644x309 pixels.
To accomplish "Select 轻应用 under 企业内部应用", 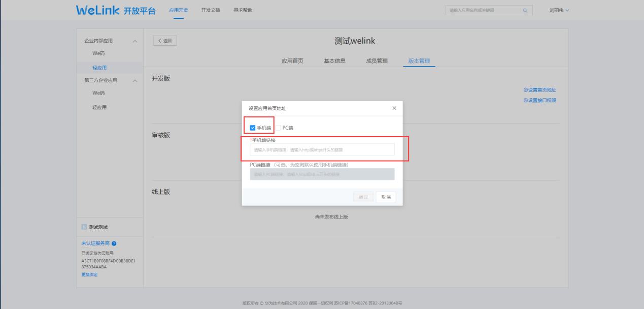I will pyautogui.click(x=99, y=68).
